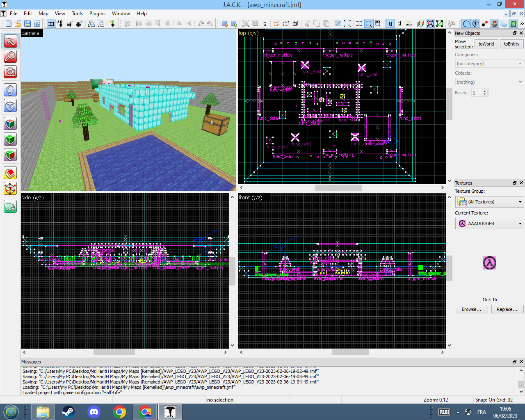Click the toWorld button
This screenshot has height=420, width=525.
pos(486,44)
